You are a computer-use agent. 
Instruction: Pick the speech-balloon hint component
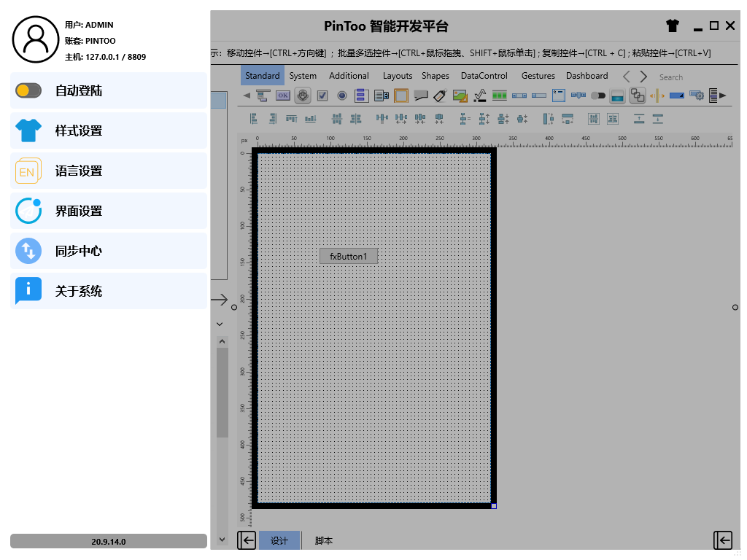tap(421, 96)
